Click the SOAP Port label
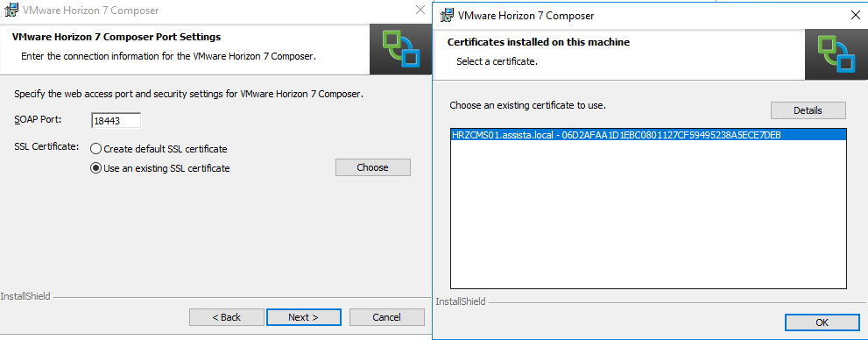Viewport: 868px width, 340px height. (38, 119)
